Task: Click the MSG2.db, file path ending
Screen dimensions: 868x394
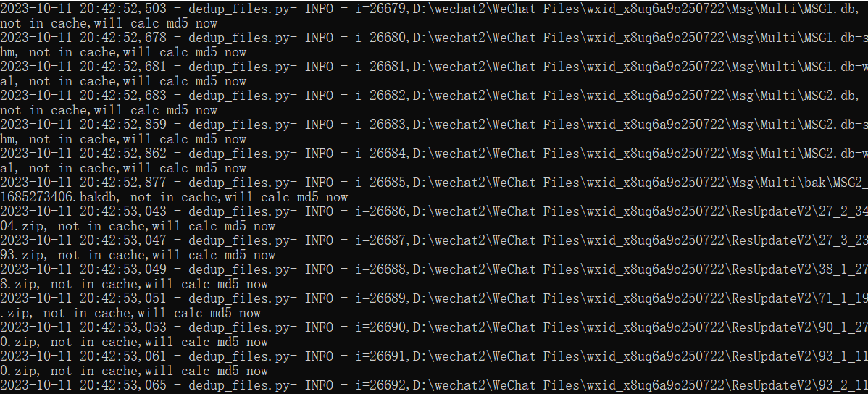Action: (x=828, y=96)
